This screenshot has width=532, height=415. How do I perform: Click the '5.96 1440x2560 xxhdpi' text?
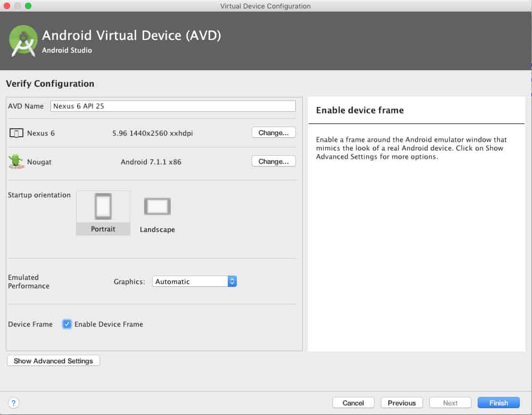point(153,133)
